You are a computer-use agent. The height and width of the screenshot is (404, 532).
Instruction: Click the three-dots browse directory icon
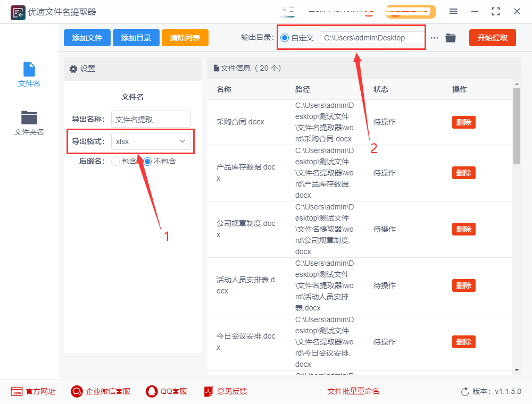434,38
